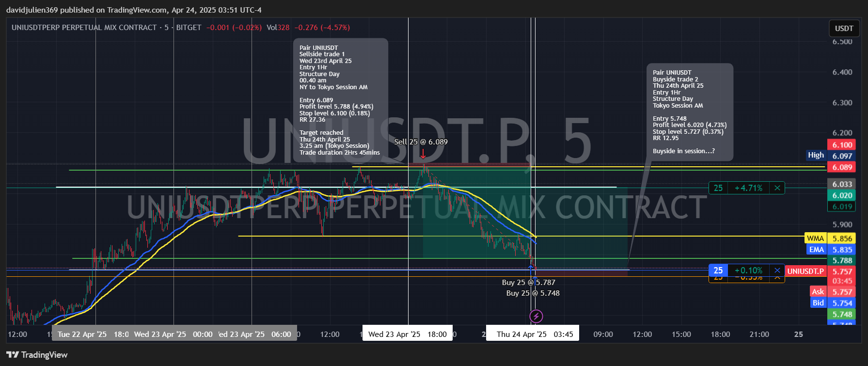Click the Wed 23 Apr '25 00:00 time label
This screenshot has height=366, width=868.
tap(173, 334)
